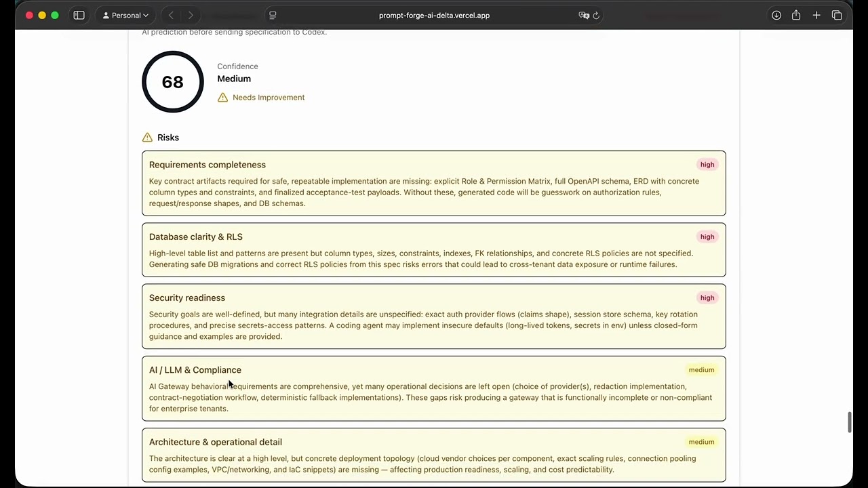Go back to previous page
This screenshot has width=868, height=488.
[x=171, y=15]
